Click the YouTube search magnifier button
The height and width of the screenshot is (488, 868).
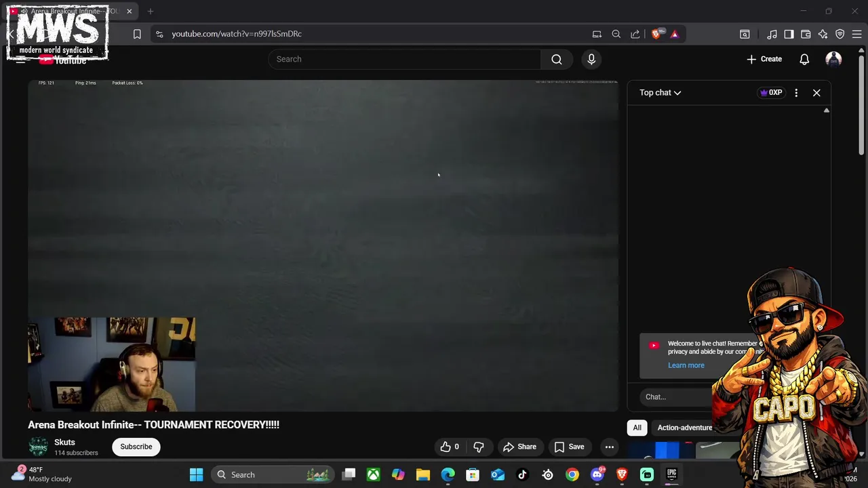click(x=557, y=59)
